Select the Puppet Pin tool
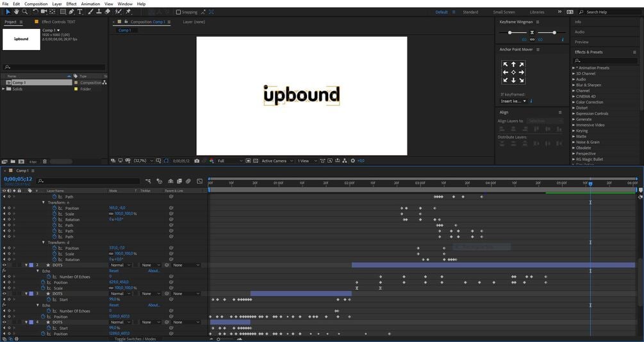 click(x=128, y=12)
